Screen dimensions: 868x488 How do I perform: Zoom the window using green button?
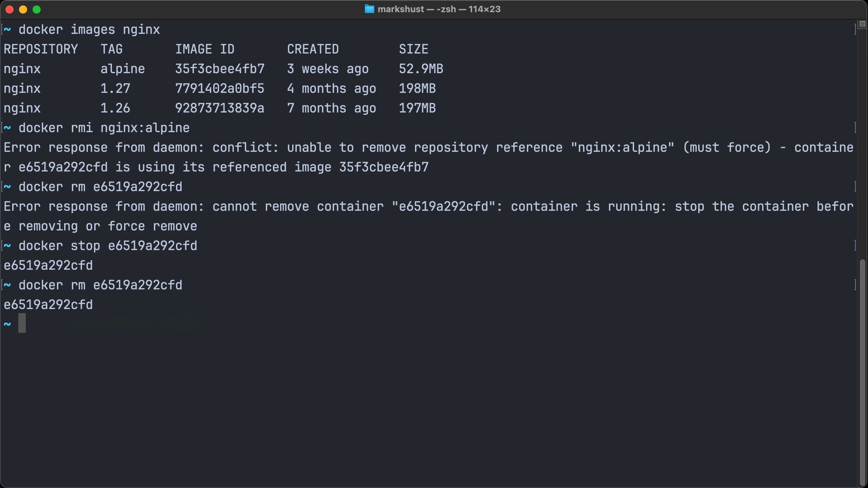point(37,9)
